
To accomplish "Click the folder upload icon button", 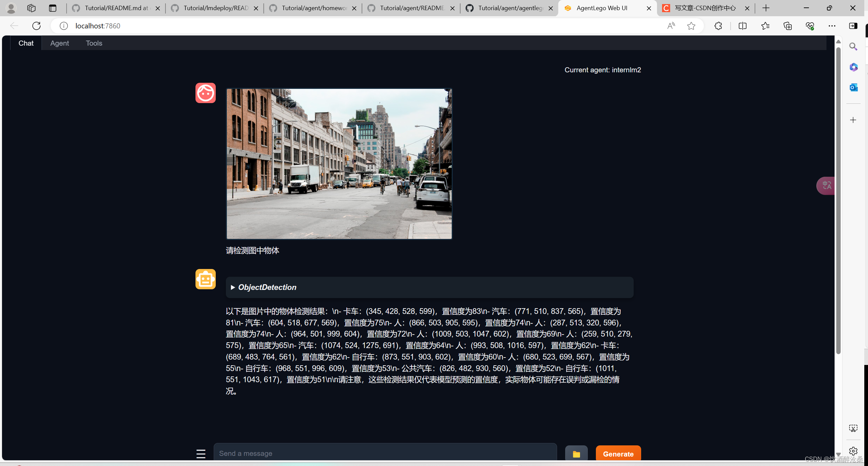I will pos(576,454).
